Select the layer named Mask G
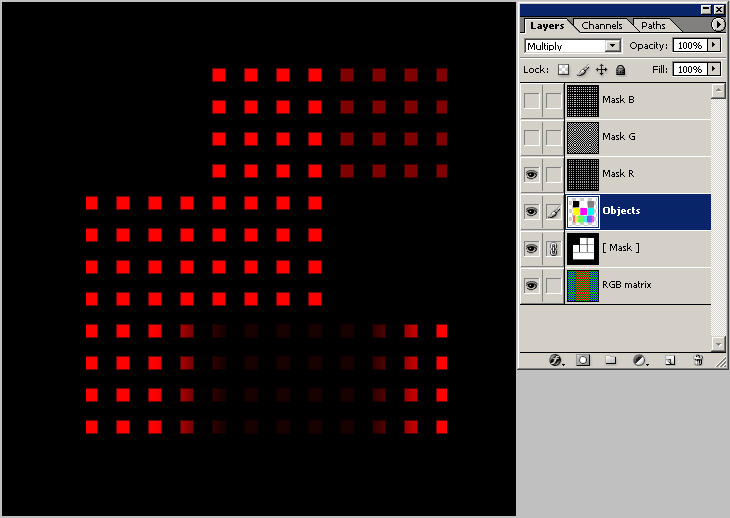Image resolution: width=730 pixels, height=518 pixels. pyautogui.click(x=619, y=137)
